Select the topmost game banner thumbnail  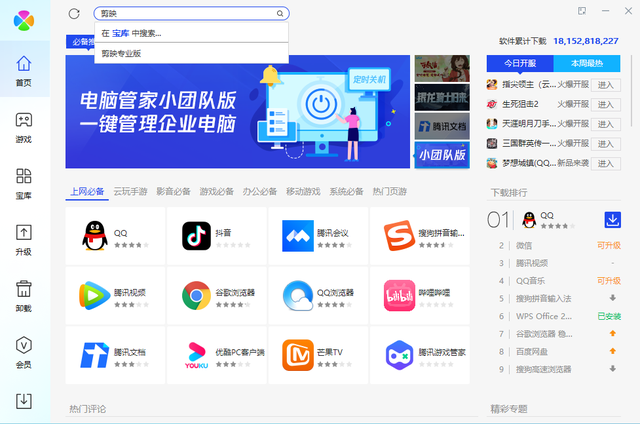(x=442, y=69)
